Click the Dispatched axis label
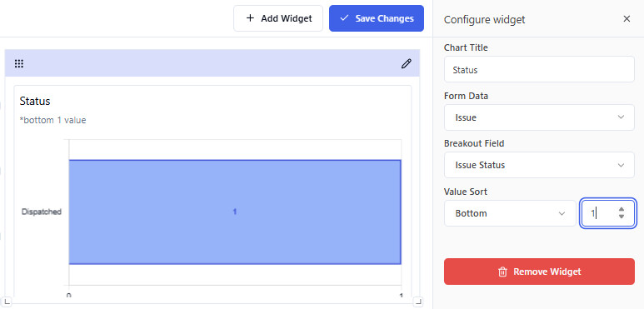The width and height of the screenshot is (644, 309). 42,212
